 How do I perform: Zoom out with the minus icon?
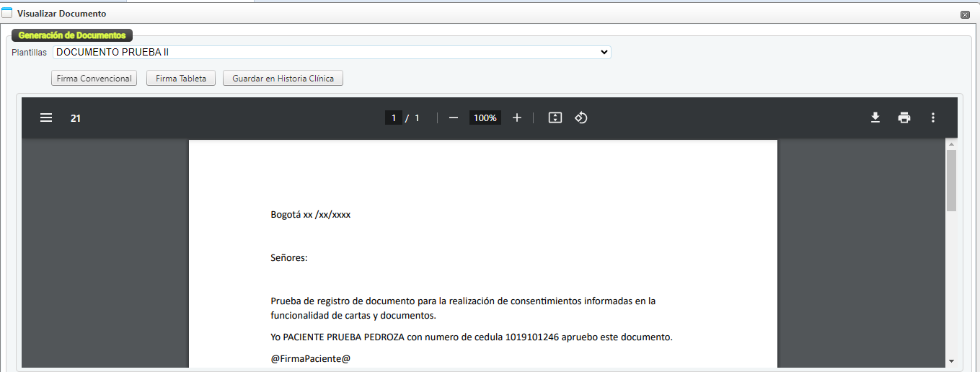[453, 118]
